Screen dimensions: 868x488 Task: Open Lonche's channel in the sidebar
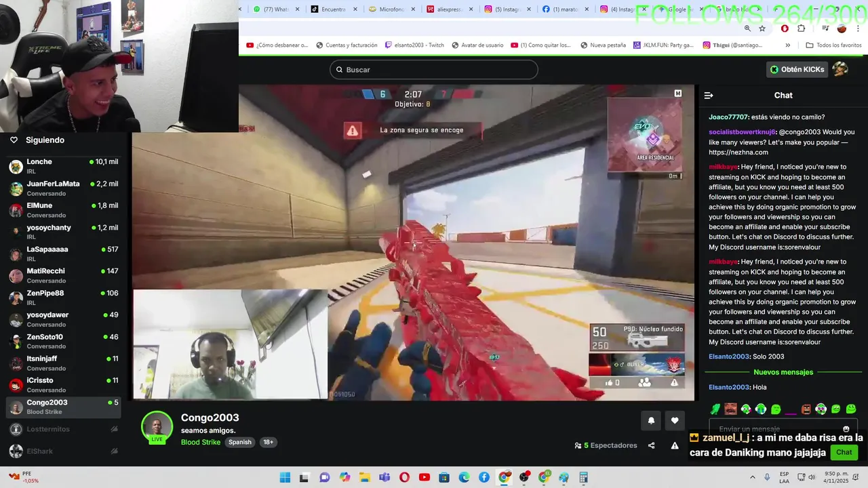(x=64, y=166)
